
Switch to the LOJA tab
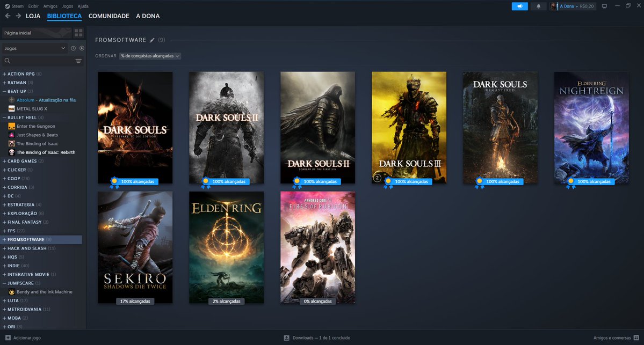pyautogui.click(x=33, y=16)
